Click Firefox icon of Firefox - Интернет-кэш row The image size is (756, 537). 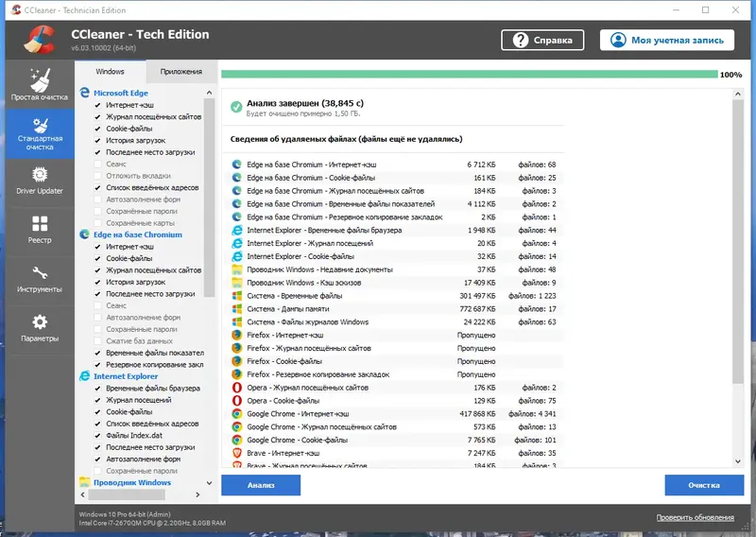(x=237, y=335)
